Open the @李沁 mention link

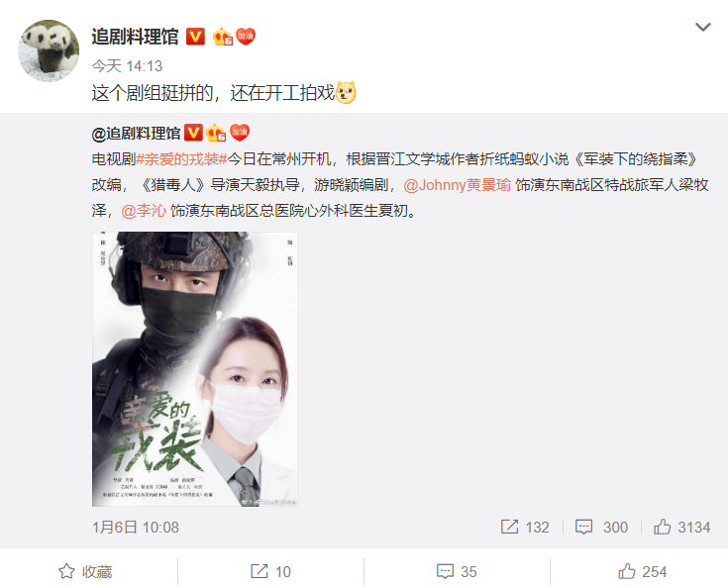coord(144,211)
